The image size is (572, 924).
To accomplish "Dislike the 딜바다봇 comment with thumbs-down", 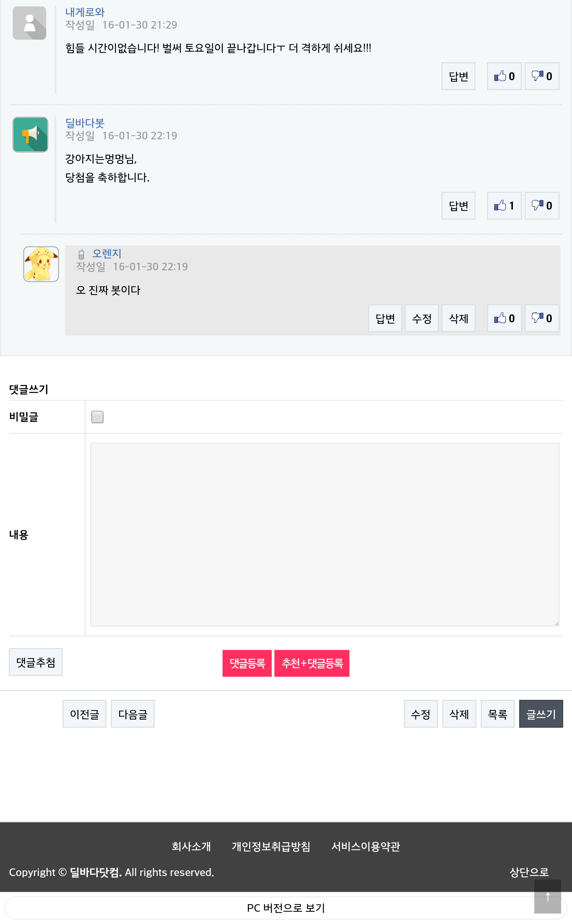I will click(x=541, y=206).
